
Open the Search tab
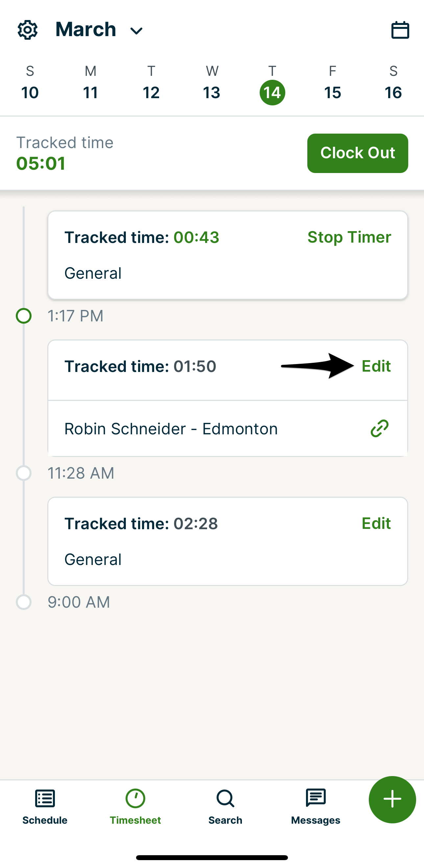pyautogui.click(x=225, y=807)
